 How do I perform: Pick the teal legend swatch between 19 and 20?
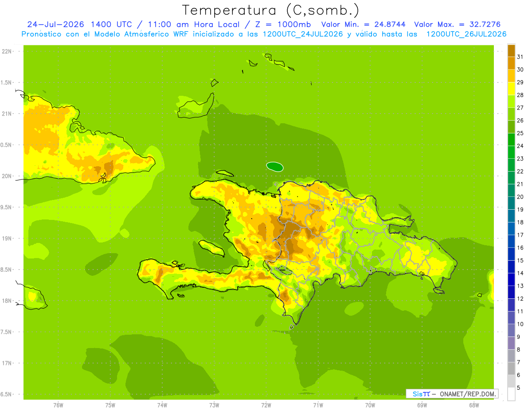click(x=511, y=203)
